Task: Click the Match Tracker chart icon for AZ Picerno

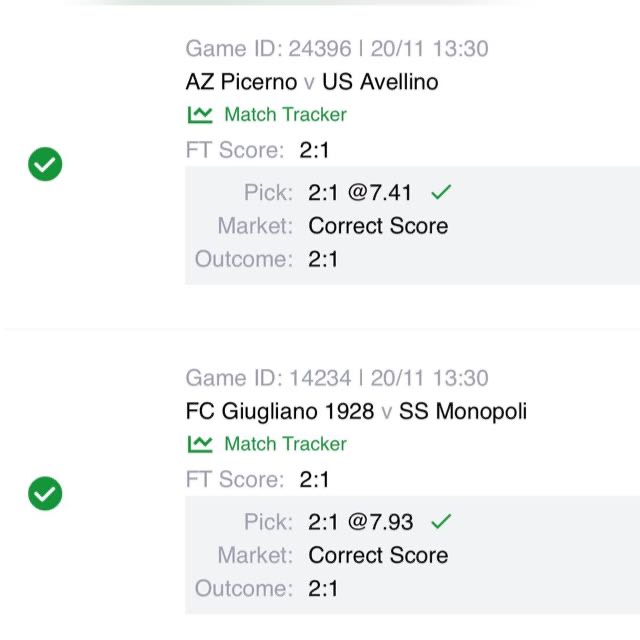Action: [200, 115]
